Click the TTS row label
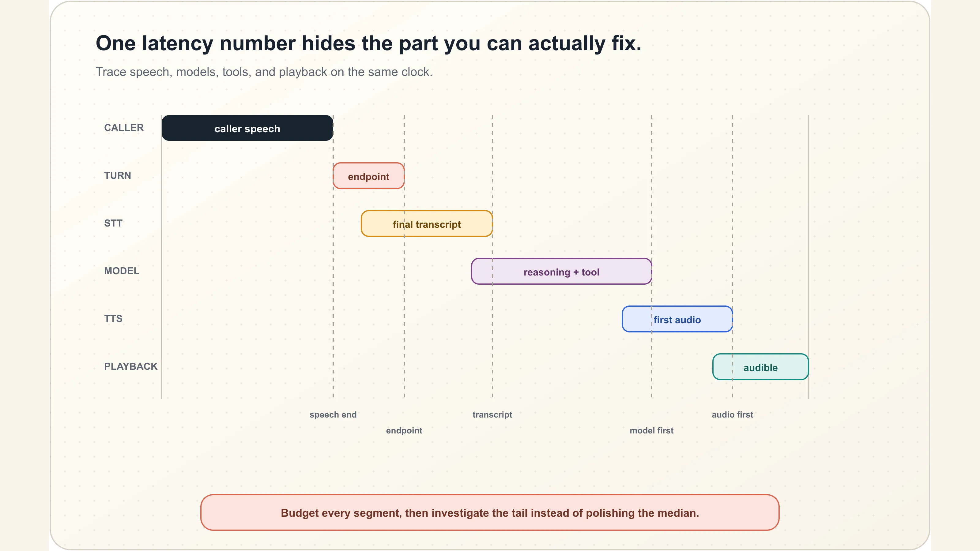Viewport: 980px width, 551px height. click(113, 319)
